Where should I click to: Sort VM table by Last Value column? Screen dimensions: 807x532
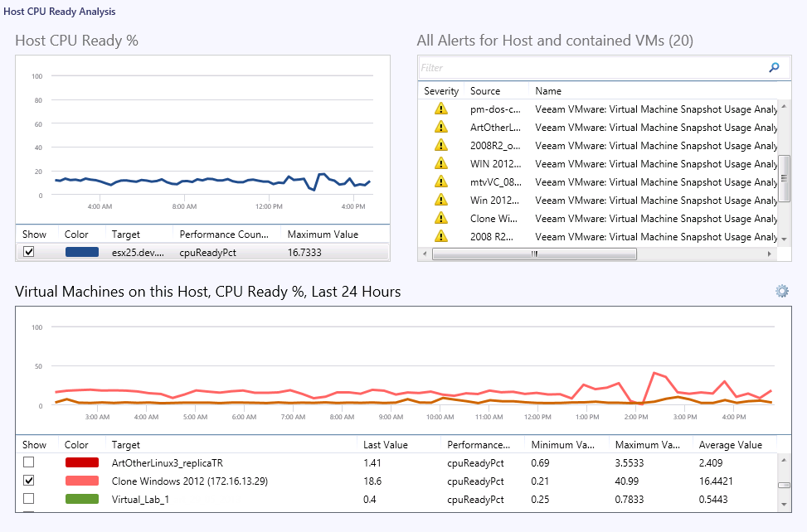(x=386, y=445)
